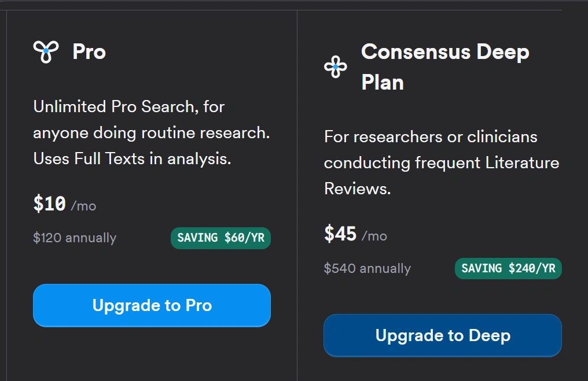Click the $120 annually text
Screen dimensions: 588x381
click(x=75, y=238)
